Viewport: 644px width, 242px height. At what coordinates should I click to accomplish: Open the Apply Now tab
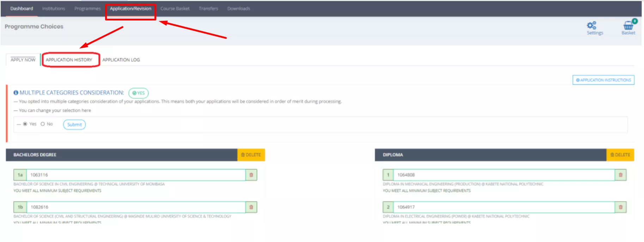(23, 60)
